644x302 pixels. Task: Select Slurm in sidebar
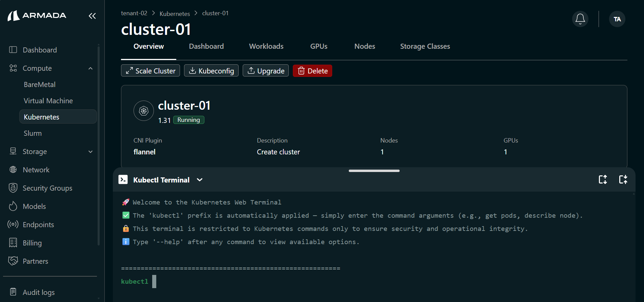[33, 133]
